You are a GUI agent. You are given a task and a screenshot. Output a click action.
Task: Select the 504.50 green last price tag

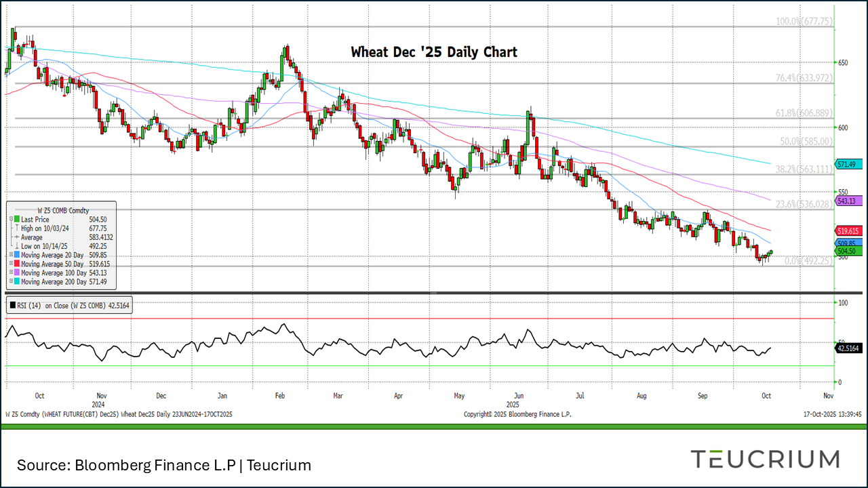point(848,251)
